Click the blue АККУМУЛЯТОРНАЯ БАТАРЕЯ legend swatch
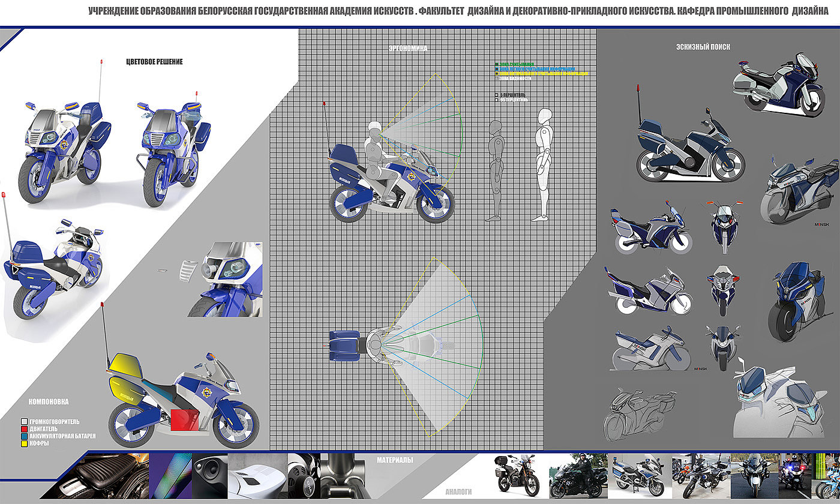 (24, 435)
